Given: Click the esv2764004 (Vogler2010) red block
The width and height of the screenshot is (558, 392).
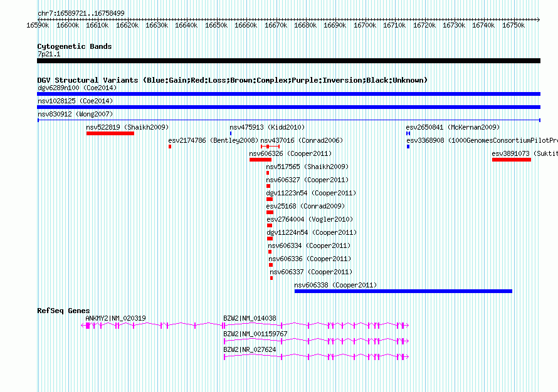Looking at the screenshot, I should [270, 225].
